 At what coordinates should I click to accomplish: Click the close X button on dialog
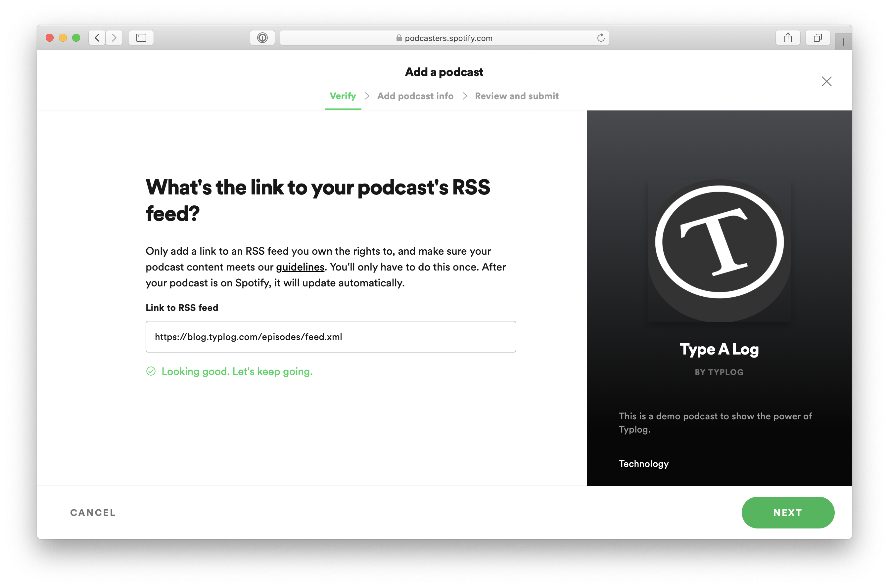tap(827, 81)
